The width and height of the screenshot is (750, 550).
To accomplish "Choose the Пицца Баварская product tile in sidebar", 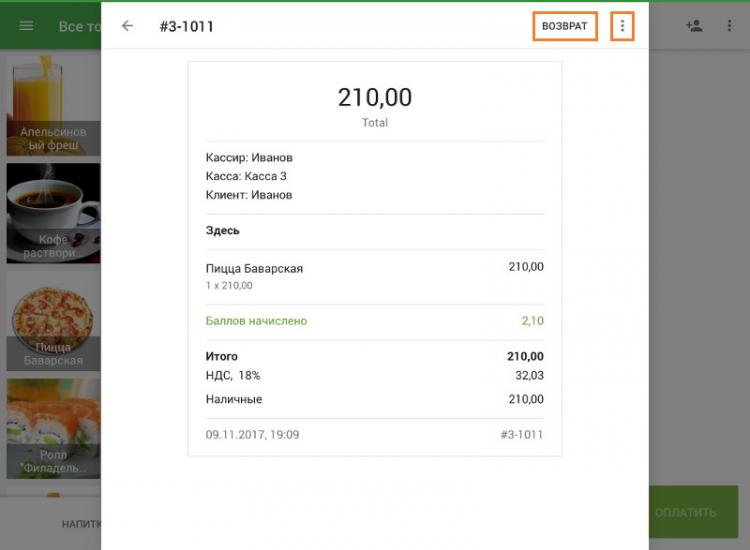I will click(53, 320).
